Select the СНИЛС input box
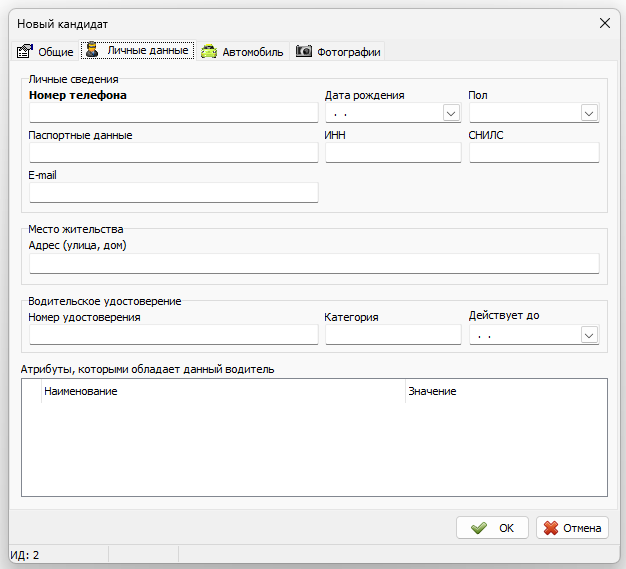626x569 pixels. (x=534, y=153)
